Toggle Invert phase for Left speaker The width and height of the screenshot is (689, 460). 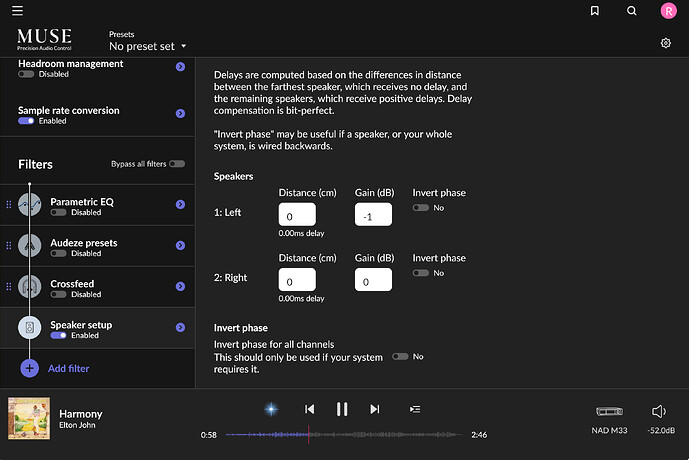click(x=420, y=207)
